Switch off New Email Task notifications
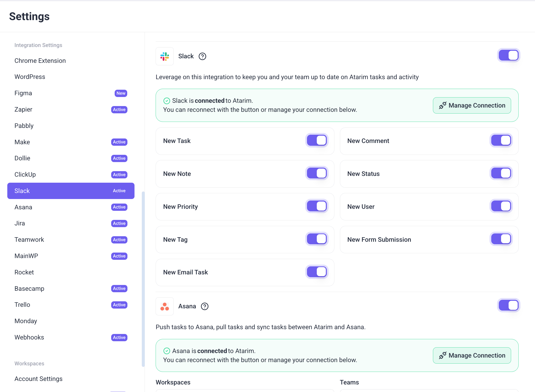 point(317,272)
